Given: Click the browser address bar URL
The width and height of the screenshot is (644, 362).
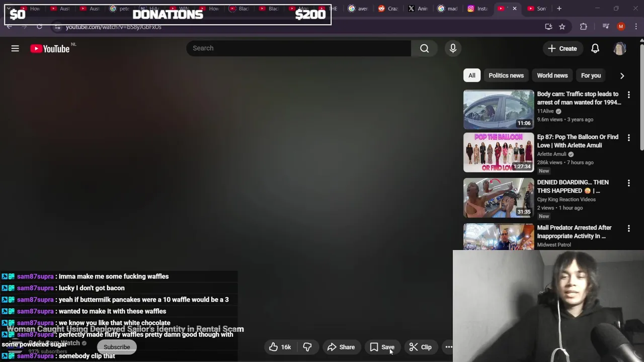Looking at the screenshot, I should 113,27.
